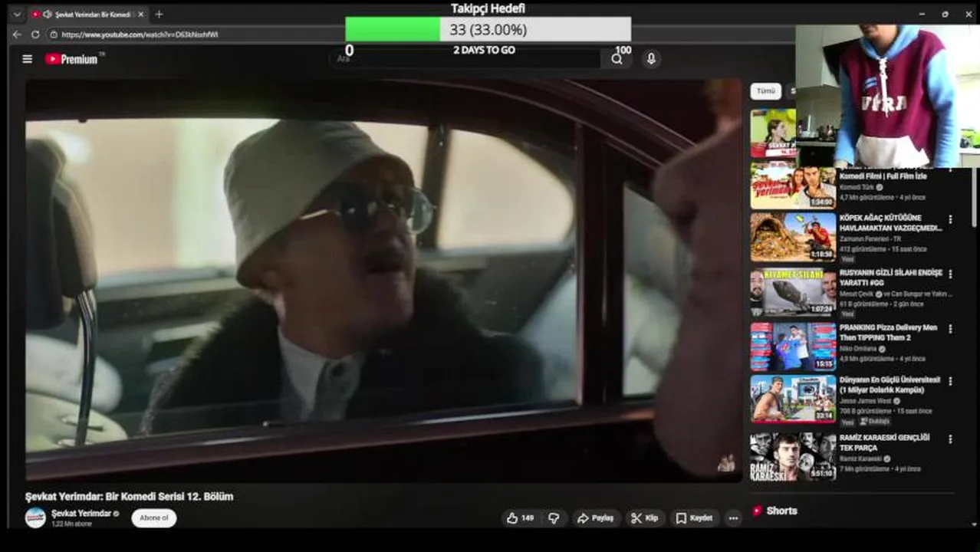
Task: Open a new browser tab
Action: 159,14
